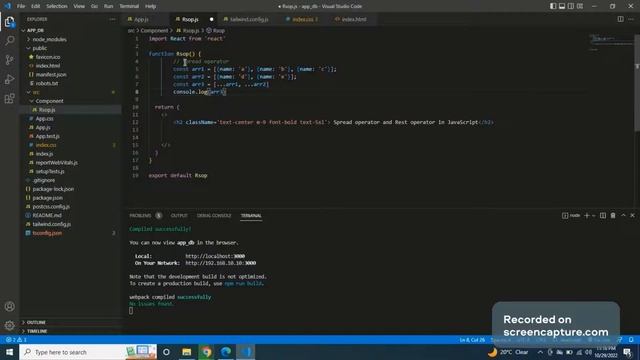The image size is (640, 360).
Task: Open the Manage settings gear
Action: coord(9,325)
